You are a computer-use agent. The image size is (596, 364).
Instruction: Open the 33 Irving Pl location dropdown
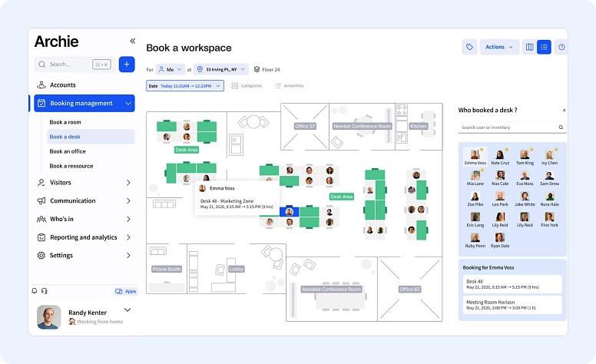coord(221,69)
